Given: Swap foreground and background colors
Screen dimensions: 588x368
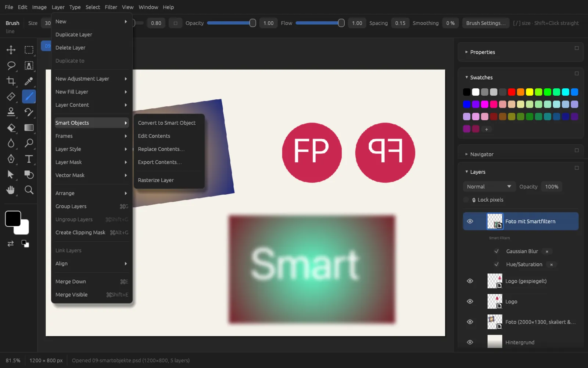Looking at the screenshot, I should click(11, 244).
